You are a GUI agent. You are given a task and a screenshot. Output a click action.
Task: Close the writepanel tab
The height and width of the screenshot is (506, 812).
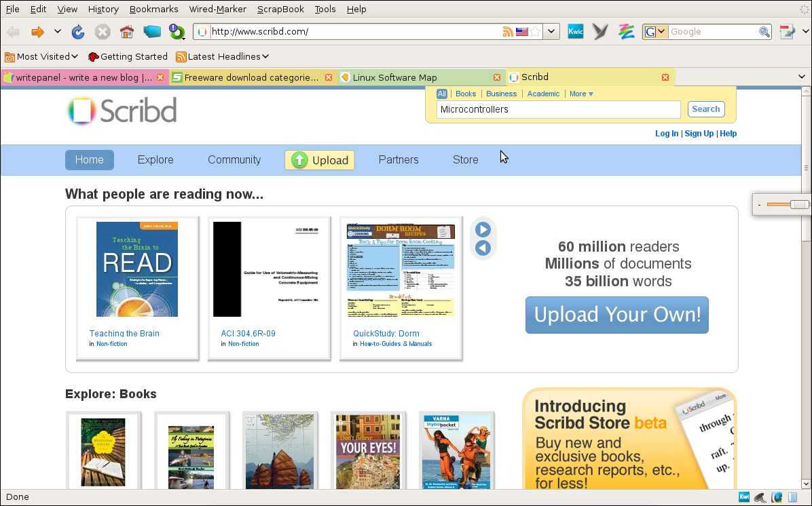point(160,77)
